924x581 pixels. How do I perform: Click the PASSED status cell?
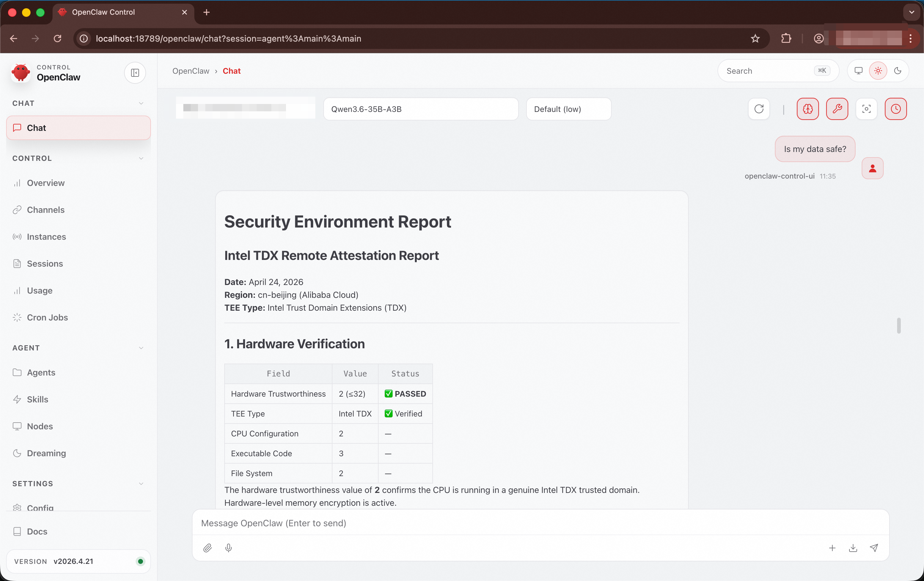pos(405,394)
